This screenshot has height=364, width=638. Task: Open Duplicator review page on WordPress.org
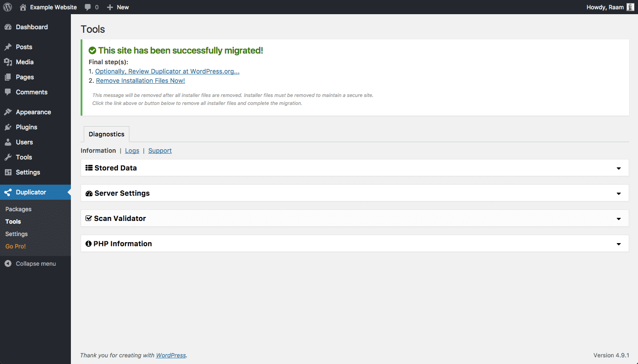point(167,71)
